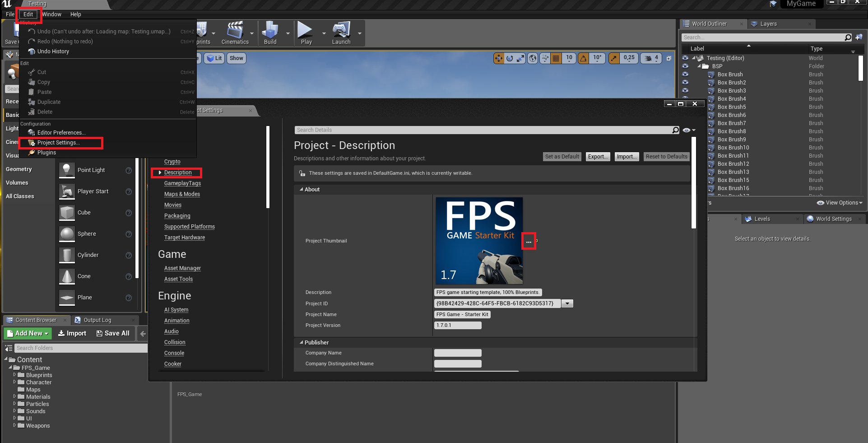Click the world coordinate globe icon
This screenshot has width=868, height=443.
tap(533, 58)
